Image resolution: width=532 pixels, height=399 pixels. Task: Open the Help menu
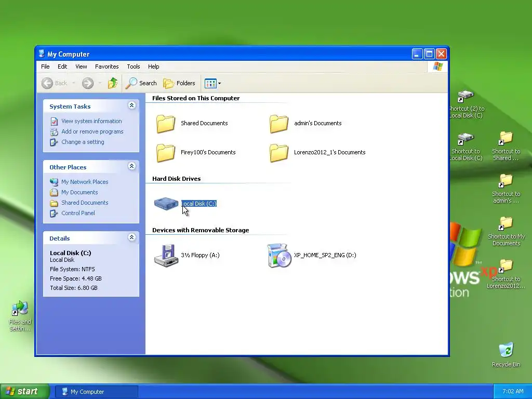click(153, 66)
